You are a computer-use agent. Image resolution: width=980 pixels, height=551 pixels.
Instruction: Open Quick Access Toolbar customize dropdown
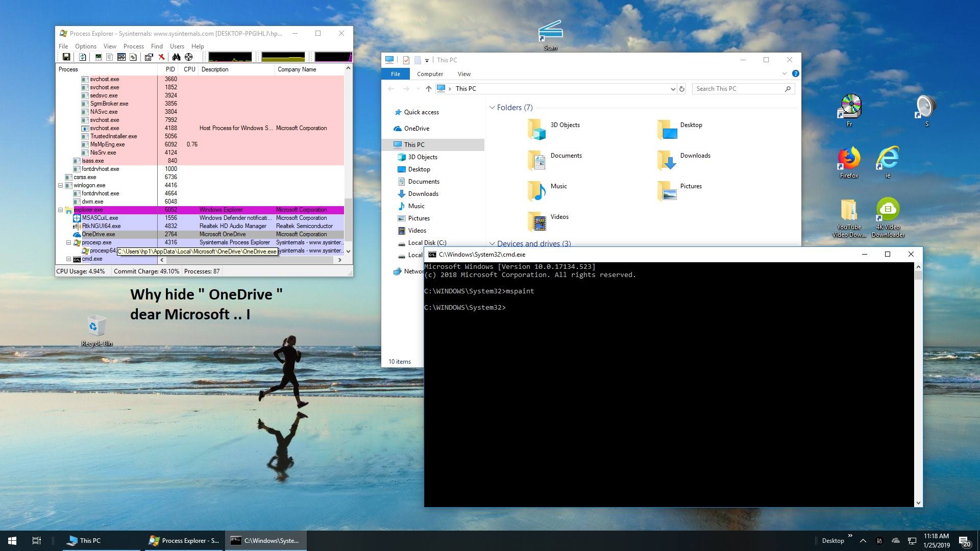(x=427, y=60)
